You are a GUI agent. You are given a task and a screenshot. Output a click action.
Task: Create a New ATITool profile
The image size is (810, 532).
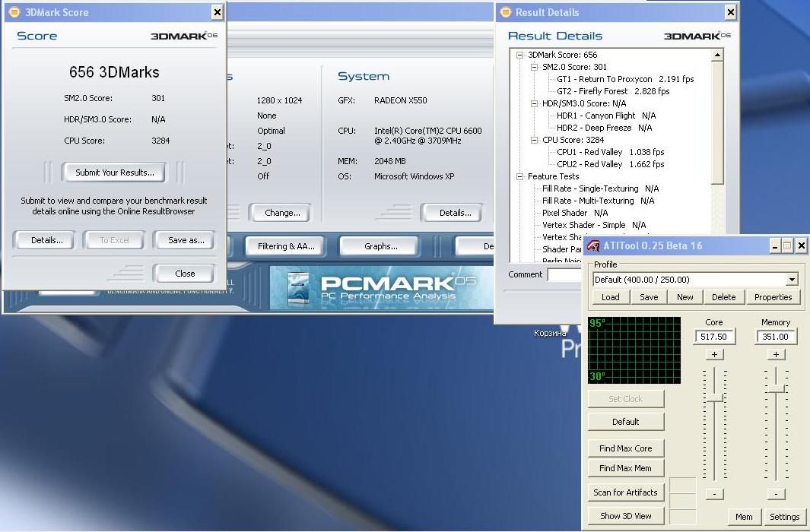tap(685, 297)
